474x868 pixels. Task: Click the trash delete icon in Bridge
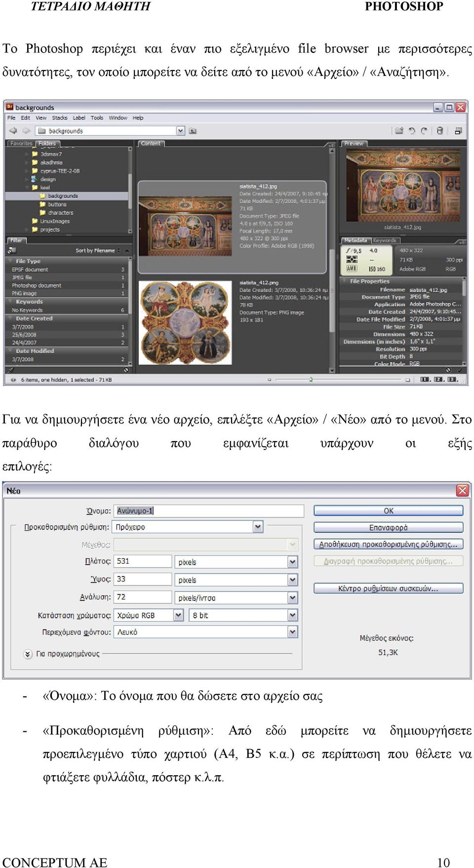click(x=439, y=131)
